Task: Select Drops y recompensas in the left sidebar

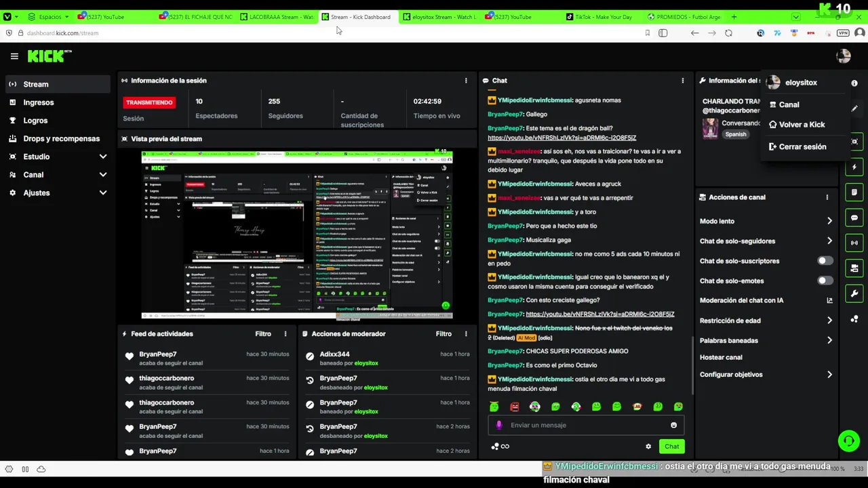Action: (57, 139)
